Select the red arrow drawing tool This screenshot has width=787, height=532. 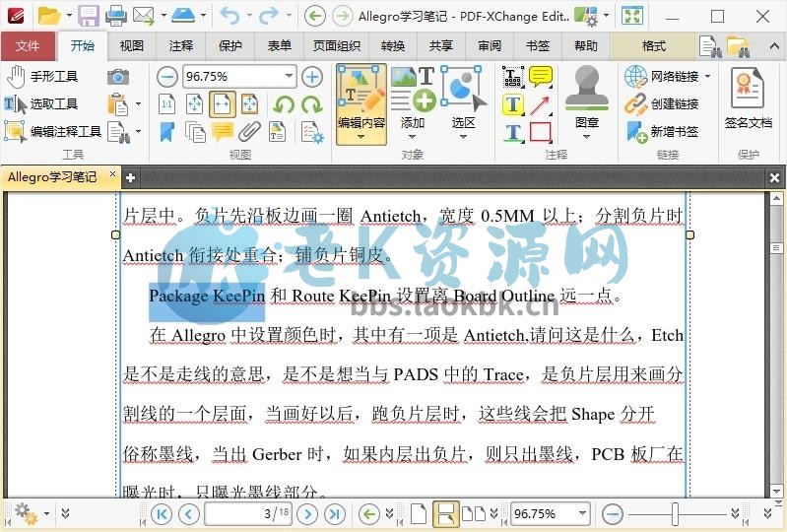point(541,104)
